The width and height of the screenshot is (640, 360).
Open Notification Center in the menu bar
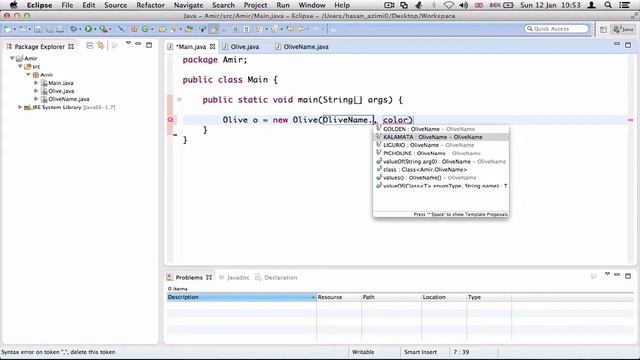(624, 5)
